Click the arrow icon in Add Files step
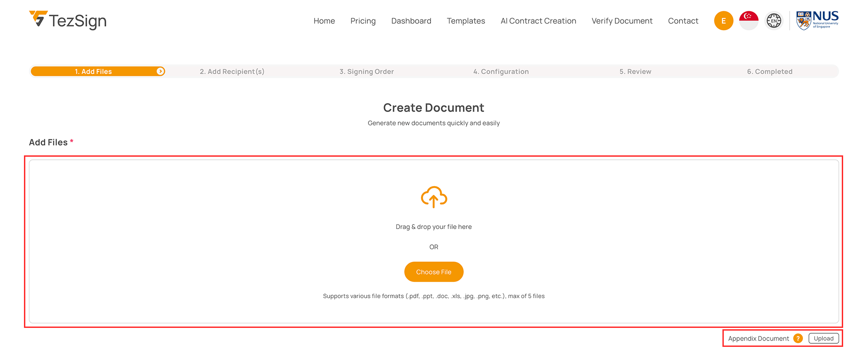Screen dimensions: 868x355 click(160, 71)
